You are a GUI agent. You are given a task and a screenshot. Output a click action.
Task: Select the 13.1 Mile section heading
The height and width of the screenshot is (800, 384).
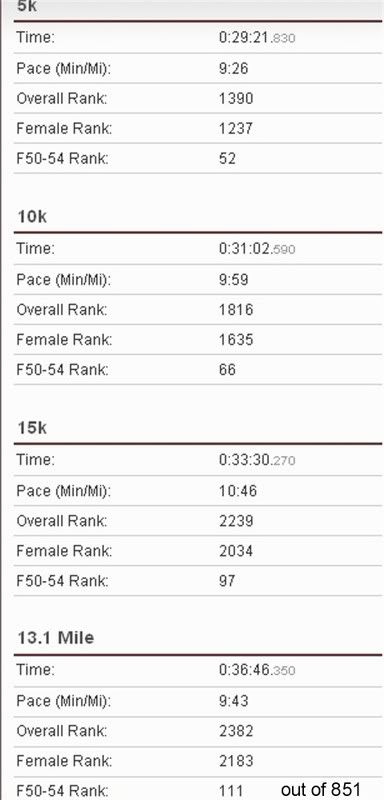tap(56, 638)
